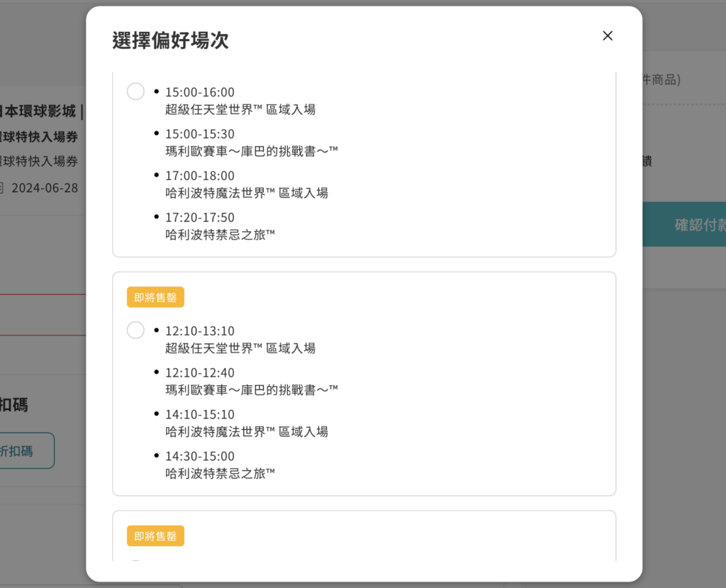
Task: Click the 15:00-16:00 超級任天堂世界 entry time
Action: [x=200, y=92]
